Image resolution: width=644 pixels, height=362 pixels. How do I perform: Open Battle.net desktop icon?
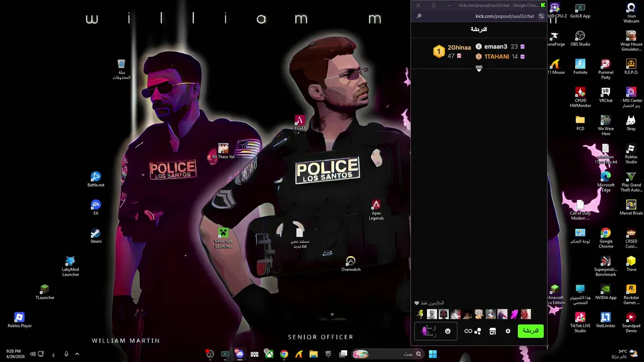(96, 179)
